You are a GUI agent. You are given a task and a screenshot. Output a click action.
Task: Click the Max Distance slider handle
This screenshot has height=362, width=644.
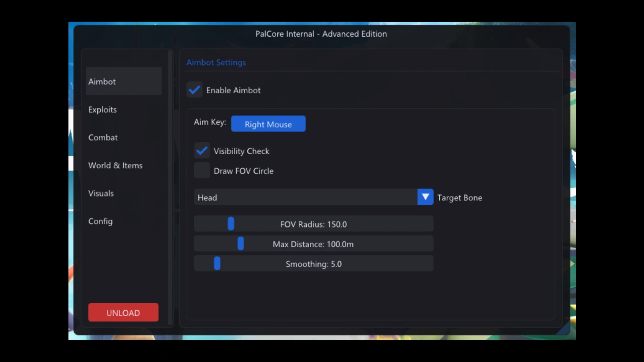(241, 244)
